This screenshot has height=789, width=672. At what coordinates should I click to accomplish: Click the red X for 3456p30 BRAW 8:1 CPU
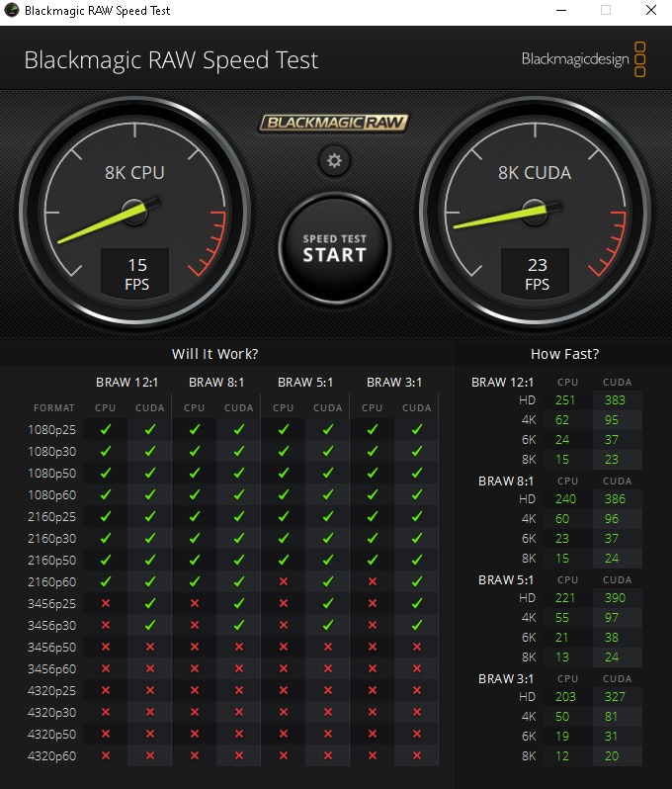pos(195,625)
